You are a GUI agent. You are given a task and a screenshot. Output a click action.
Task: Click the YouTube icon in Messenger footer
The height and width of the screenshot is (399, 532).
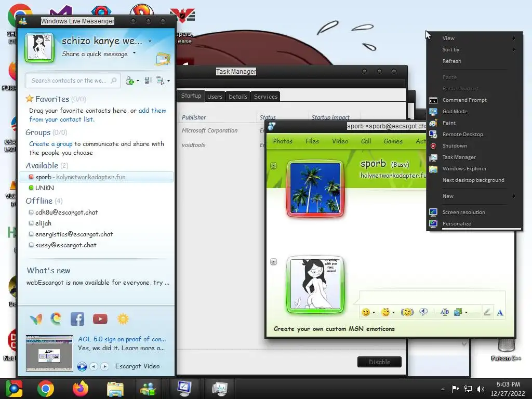coord(100,319)
